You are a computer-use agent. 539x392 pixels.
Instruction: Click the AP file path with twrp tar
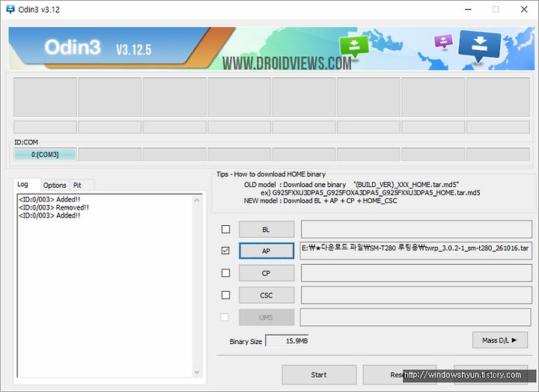pyautogui.click(x=416, y=250)
